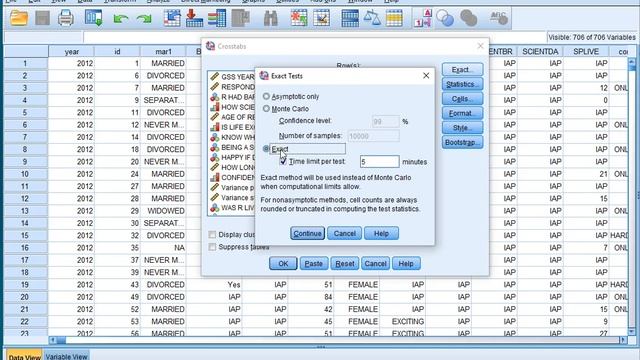Click the SPLIVE column header
640x360 pixels.
pyautogui.click(x=586, y=51)
